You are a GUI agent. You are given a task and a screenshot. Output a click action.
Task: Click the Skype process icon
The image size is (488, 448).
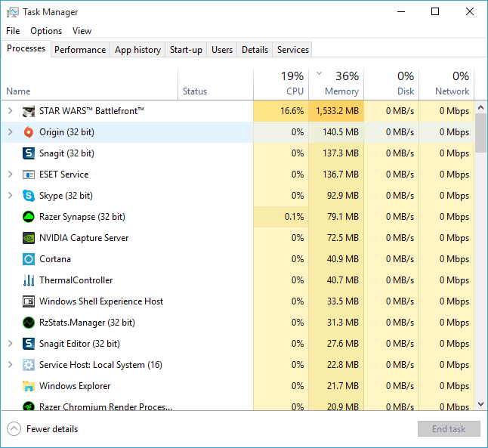point(29,196)
